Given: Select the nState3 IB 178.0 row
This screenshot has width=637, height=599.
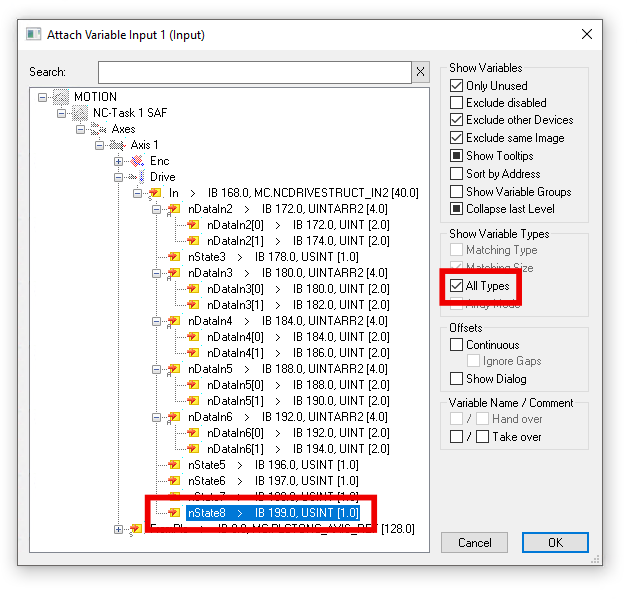Looking at the screenshot, I should [x=273, y=257].
